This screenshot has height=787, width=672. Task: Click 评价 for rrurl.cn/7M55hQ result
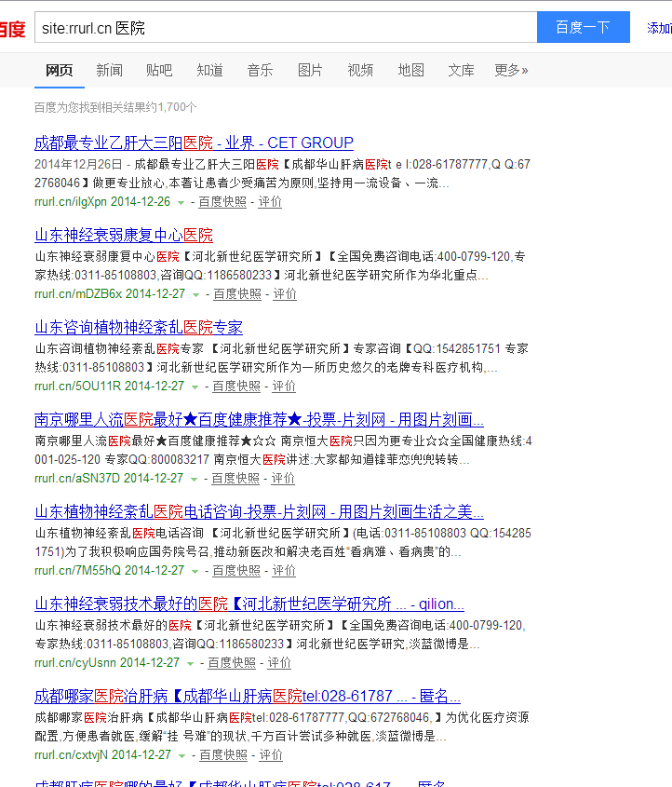point(285,571)
